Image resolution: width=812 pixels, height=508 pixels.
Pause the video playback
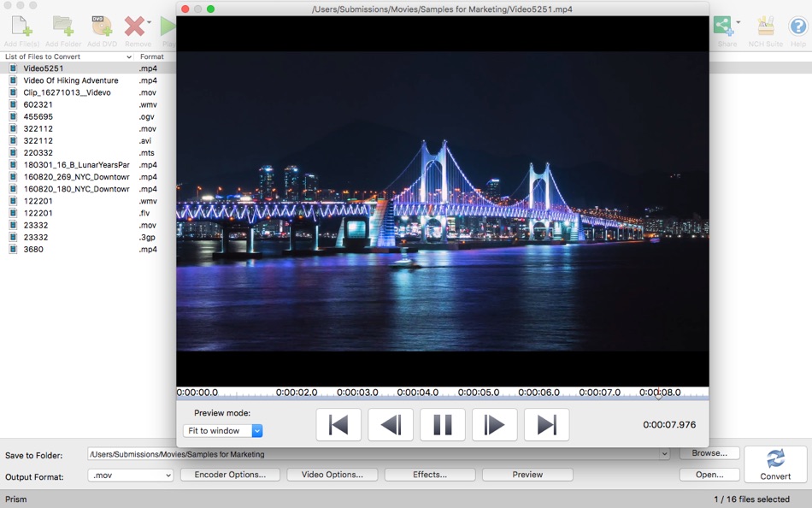[442, 424]
